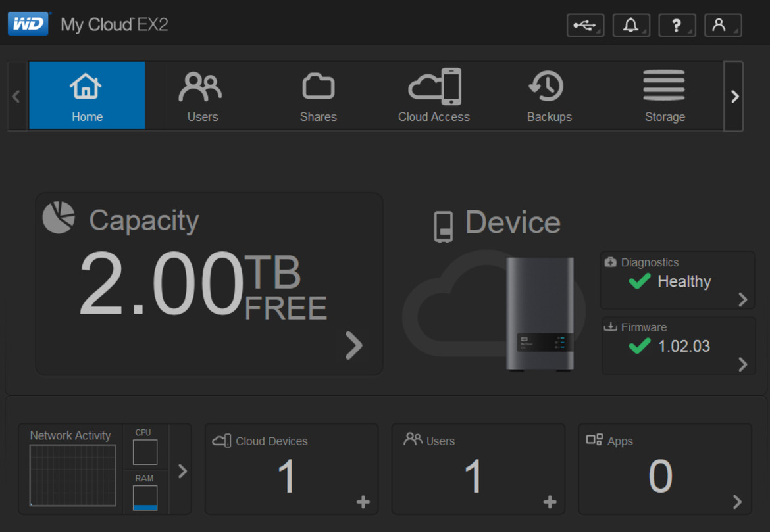
Task: Expand the Apps panel chevron
Action: (x=737, y=502)
